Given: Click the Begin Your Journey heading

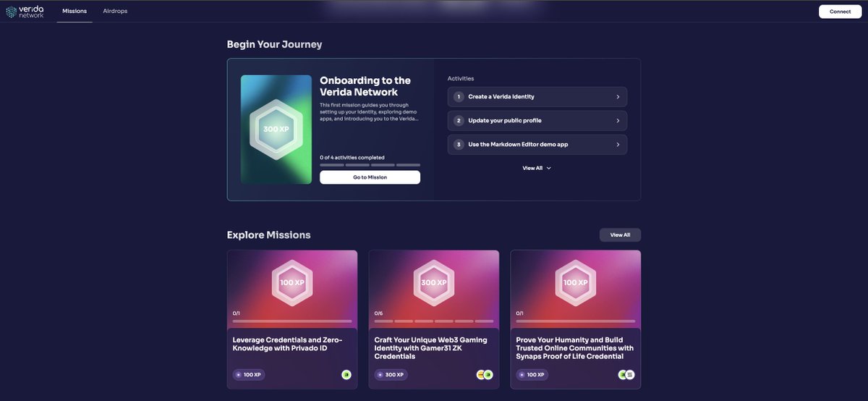Looking at the screenshot, I should [x=275, y=44].
